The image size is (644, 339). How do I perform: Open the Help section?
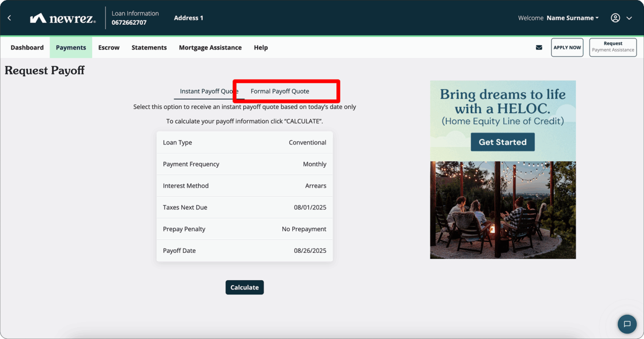[x=261, y=47]
